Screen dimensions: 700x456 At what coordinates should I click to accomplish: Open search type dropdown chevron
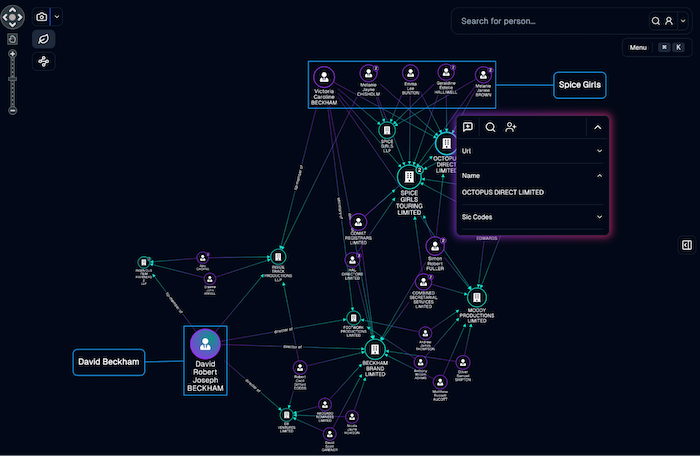point(683,21)
